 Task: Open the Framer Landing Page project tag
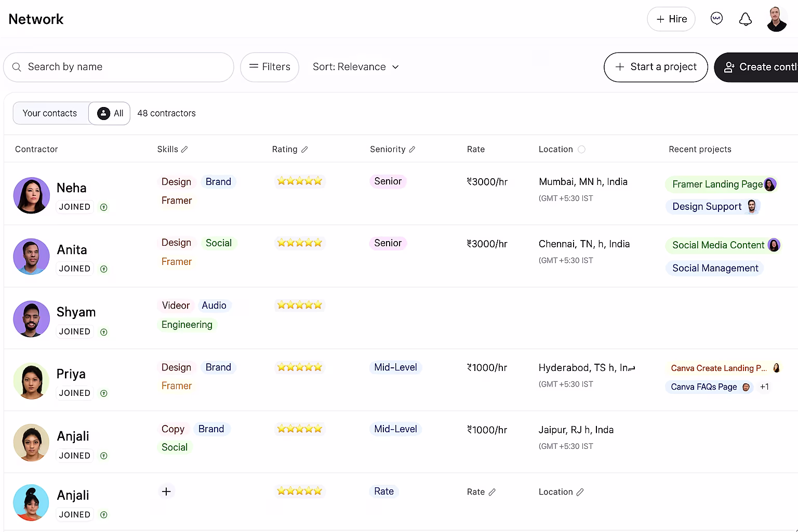717,184
